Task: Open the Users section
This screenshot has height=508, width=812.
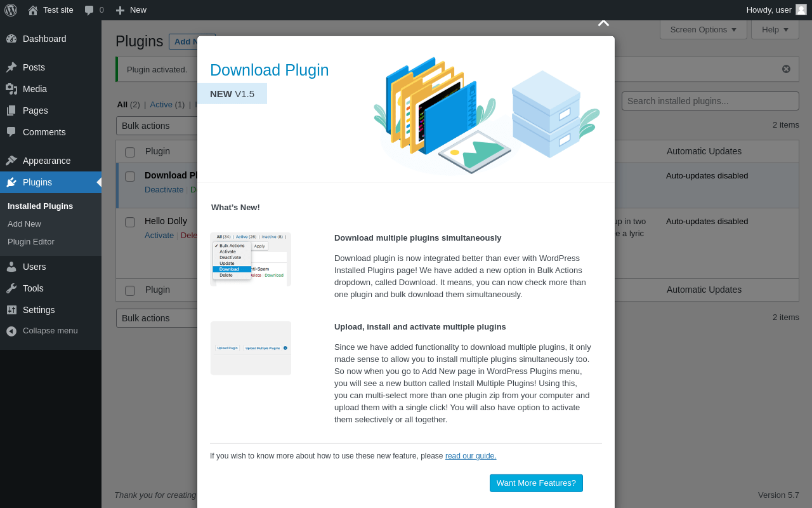Action: (x=51, y=267)
